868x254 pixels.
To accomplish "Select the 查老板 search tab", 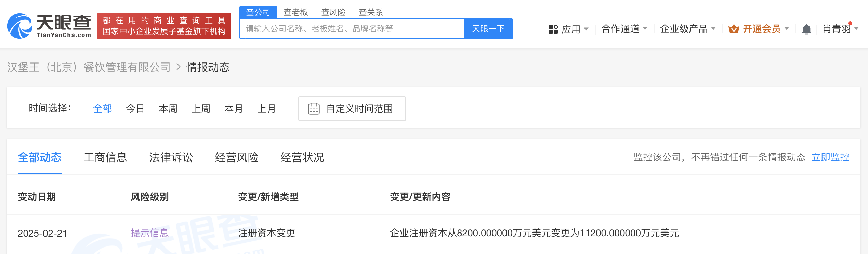I will click(296, 12).
